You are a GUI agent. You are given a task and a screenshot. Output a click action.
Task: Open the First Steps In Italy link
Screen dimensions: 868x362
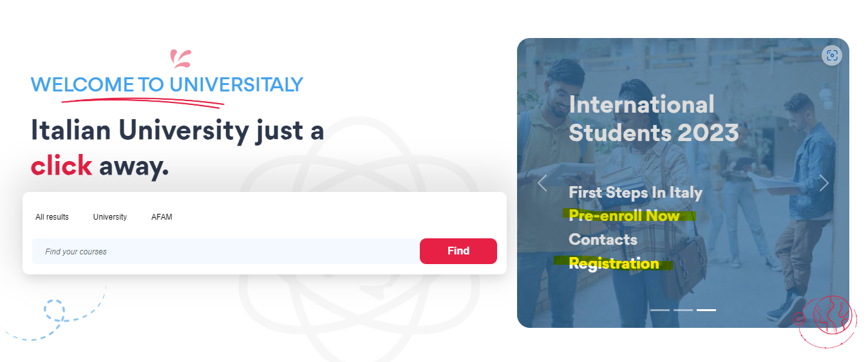click(636, 193)
